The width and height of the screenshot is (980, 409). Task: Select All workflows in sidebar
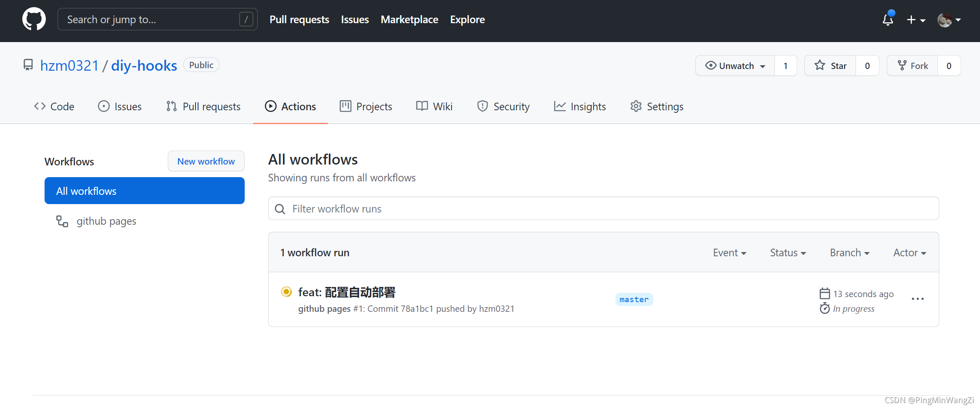pos(145,191)
